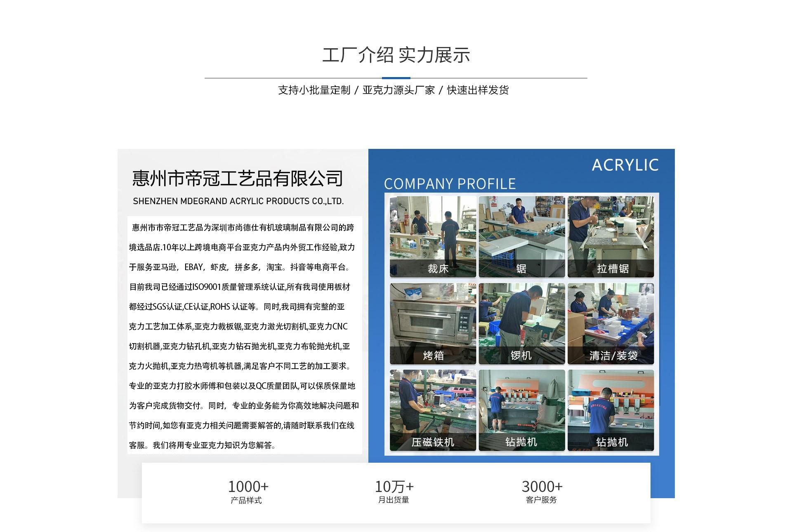Click the 清洁/装袋 packing photo
Screen dimensions: 792x532
610,323
